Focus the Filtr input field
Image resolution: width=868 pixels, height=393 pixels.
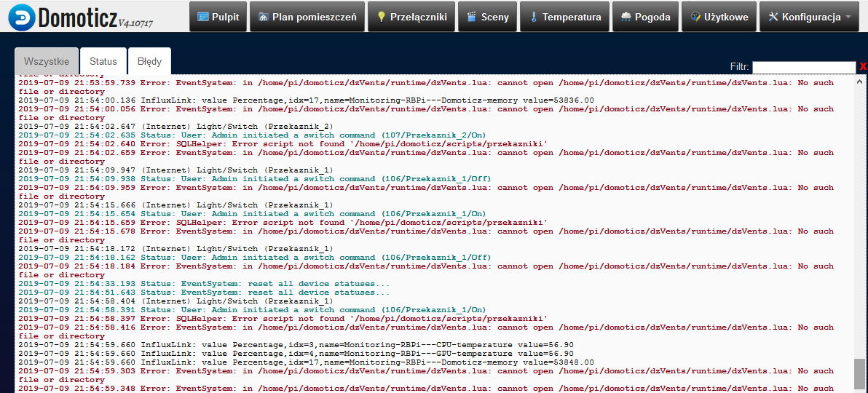(804, 67)
